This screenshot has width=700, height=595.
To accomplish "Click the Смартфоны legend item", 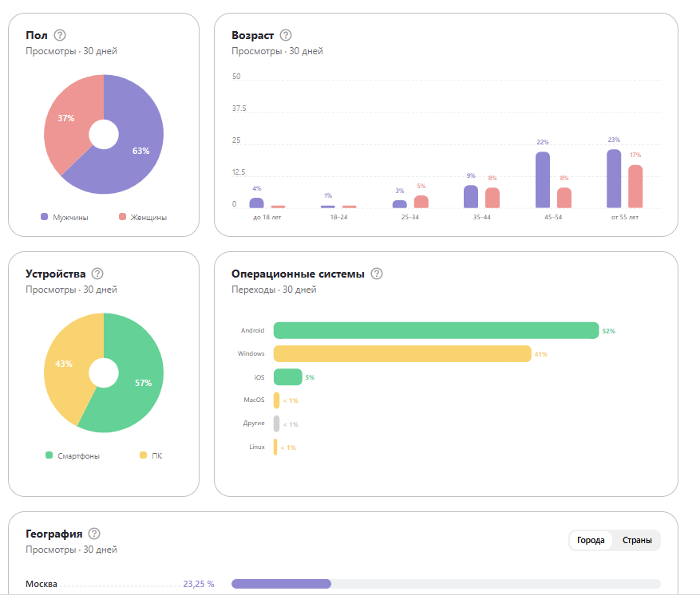I will [x=73, y=455].
